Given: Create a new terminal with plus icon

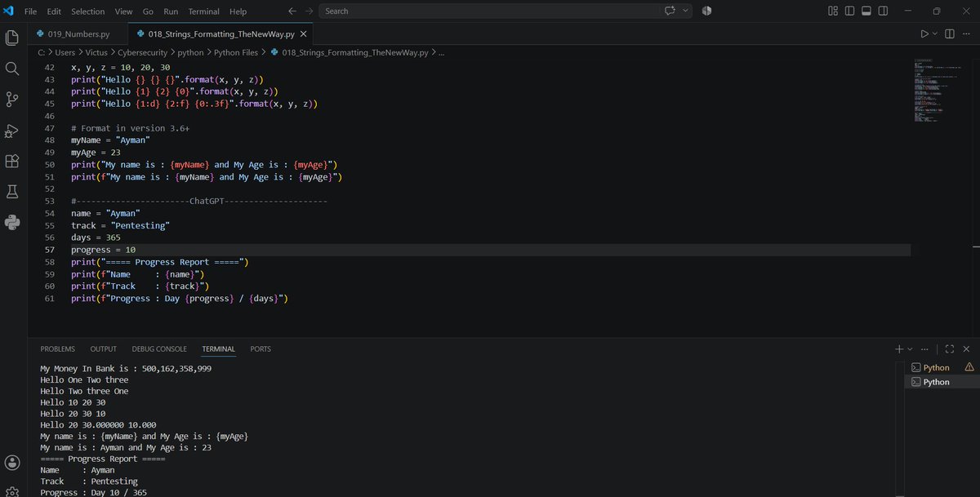Looking at the screenshot, I should (x=899, y=348).
